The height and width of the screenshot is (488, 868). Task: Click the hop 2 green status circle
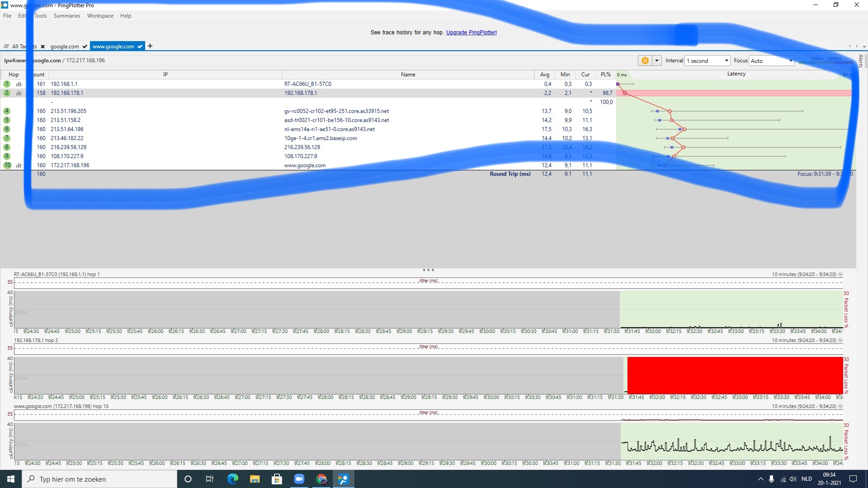pos(7,93)
